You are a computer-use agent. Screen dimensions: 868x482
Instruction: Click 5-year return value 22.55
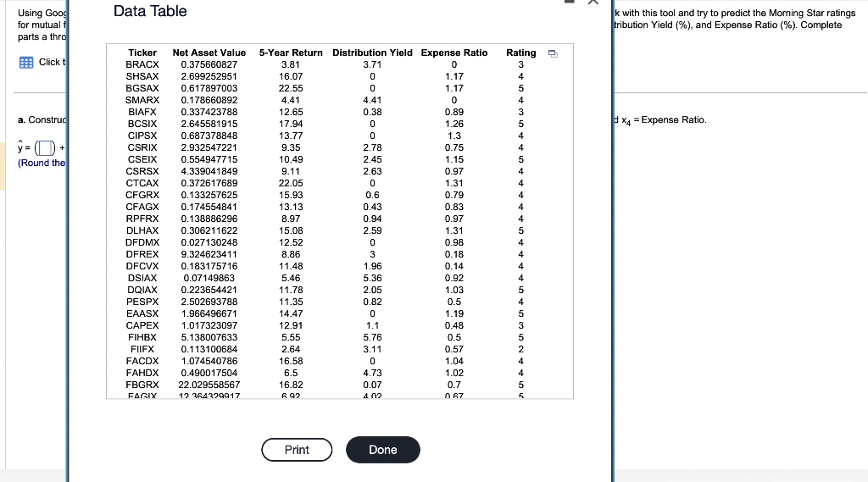291,89
